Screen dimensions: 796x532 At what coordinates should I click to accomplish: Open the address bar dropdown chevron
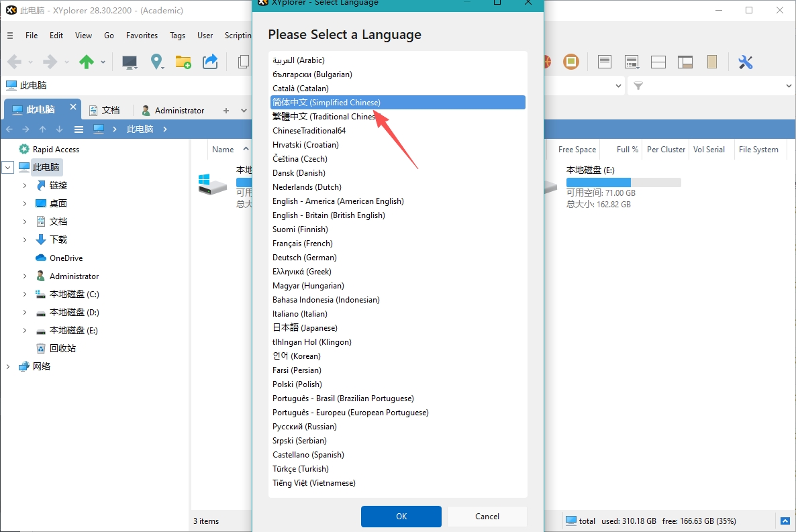[x=618, y=86]
